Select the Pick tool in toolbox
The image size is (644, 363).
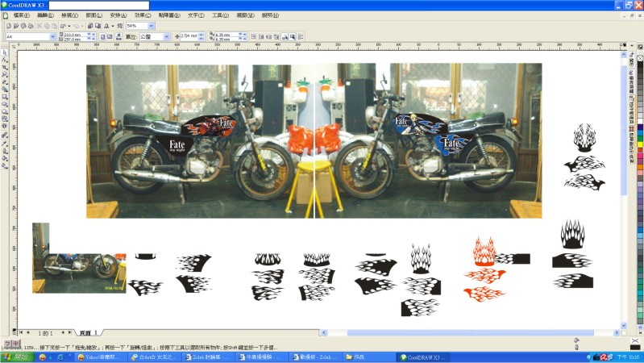point(5,52)
